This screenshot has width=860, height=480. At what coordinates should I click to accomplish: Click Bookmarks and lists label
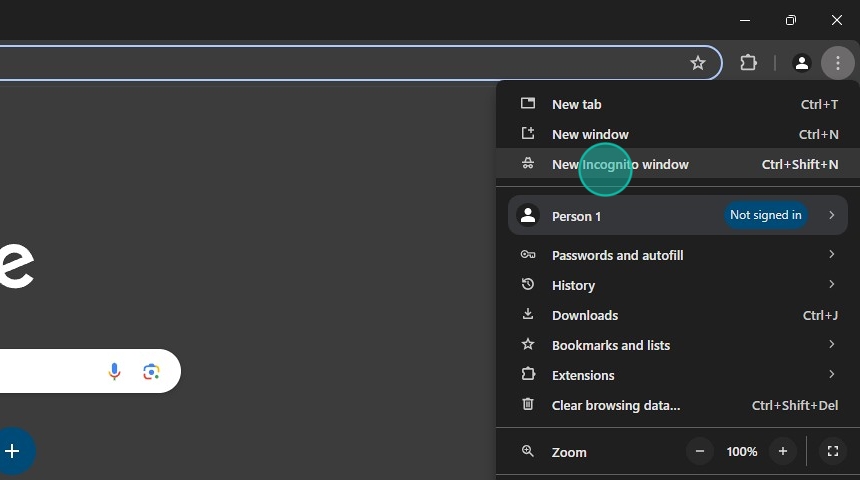[x=611, y=346]
